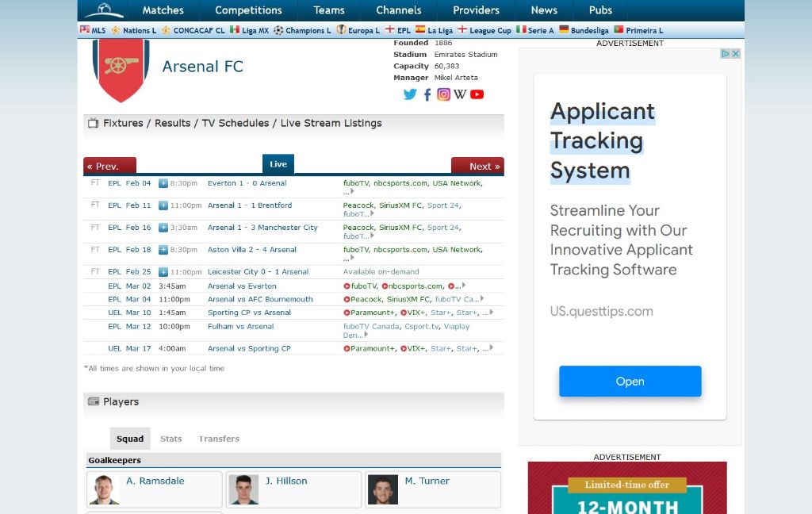This screenshot has height=514, width=812.
Task: Select the Live tab
Action: [x=278, y=164]
